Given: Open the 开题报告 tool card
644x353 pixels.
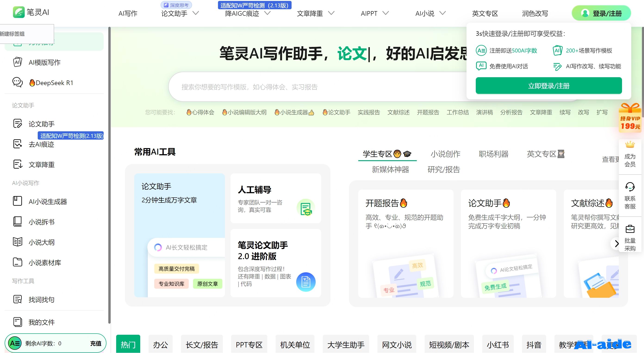Looking at the screenshot, I should tap(406, 244).
